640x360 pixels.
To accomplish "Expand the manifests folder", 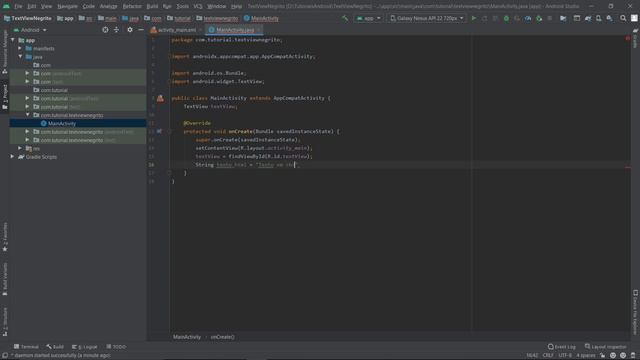I will click(x=20, y=48).
